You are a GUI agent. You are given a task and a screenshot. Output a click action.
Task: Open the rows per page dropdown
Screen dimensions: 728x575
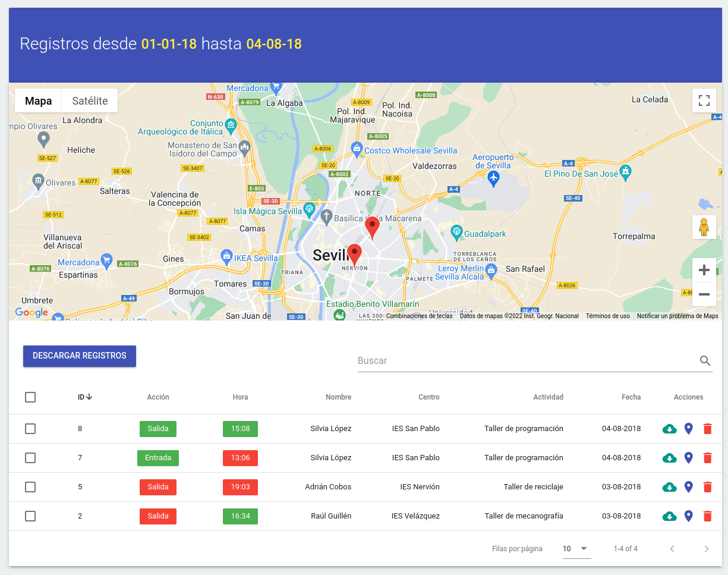[x=576, y=549]
